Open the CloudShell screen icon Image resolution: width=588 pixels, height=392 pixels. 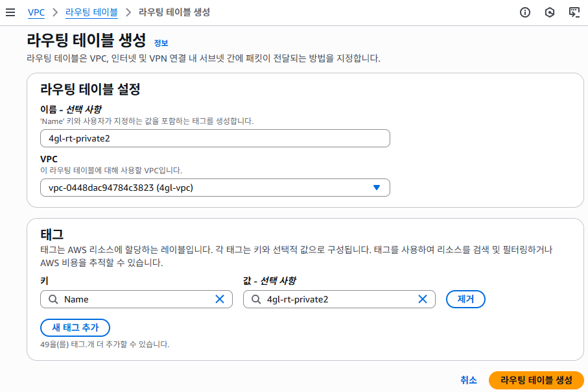click(x=574, y=12)
